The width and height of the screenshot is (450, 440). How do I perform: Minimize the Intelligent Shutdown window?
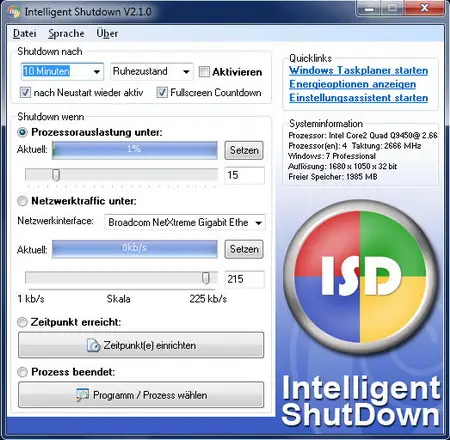click(x=369, y=8)
